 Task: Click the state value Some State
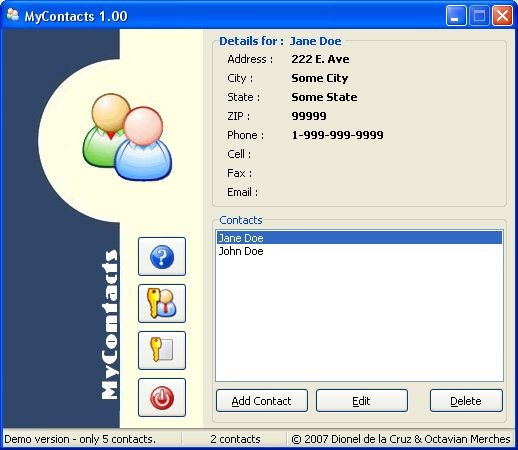tap(324, 97)
